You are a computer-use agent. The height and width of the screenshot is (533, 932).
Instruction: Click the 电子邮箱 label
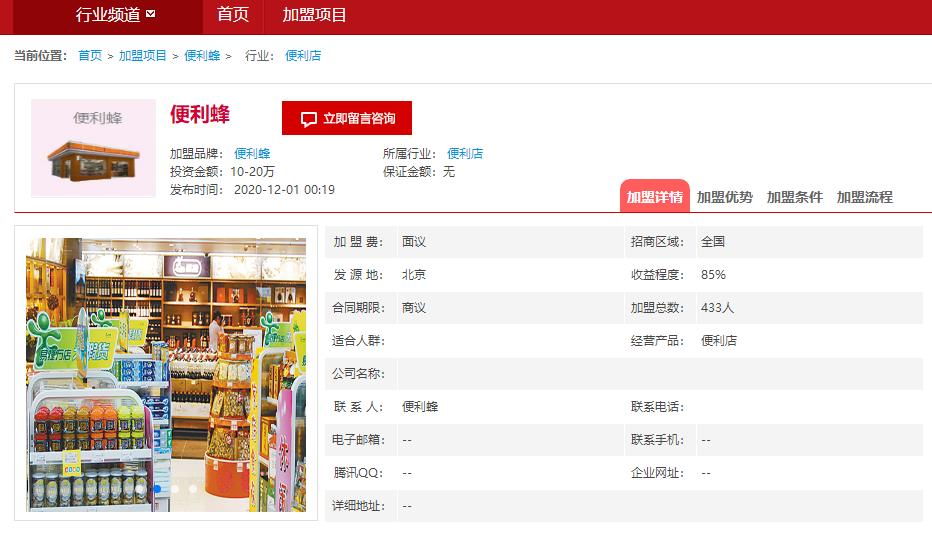(x=358, y=440)
